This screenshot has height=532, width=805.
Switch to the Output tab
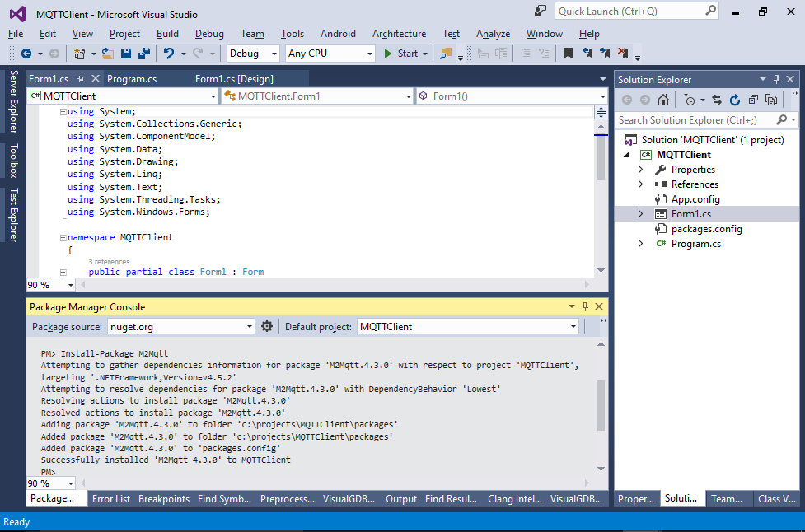[401, 499]
